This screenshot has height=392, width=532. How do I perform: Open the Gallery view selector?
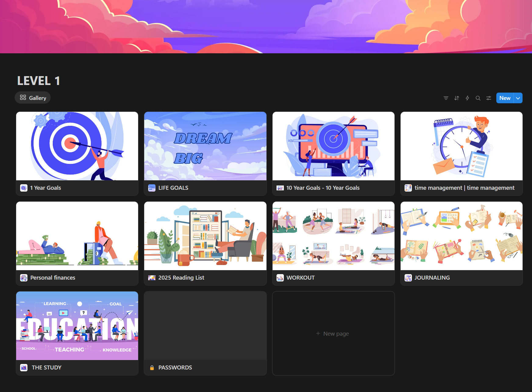(32, 97)
